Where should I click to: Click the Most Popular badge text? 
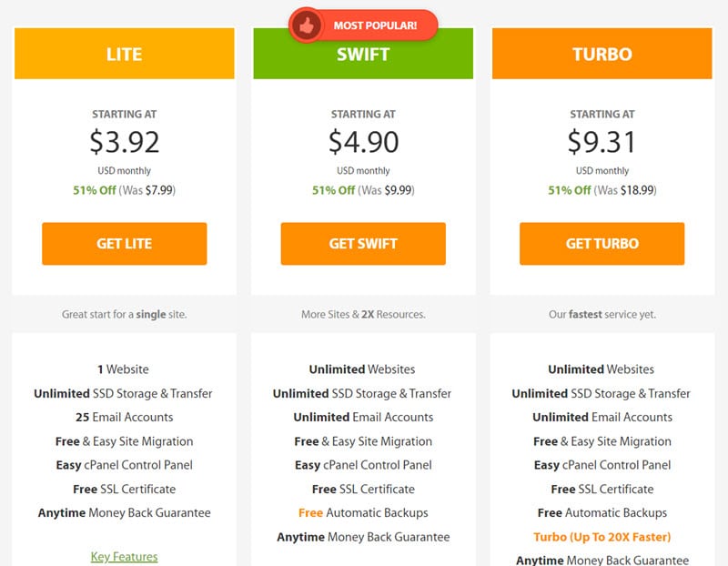coord(375,25)
